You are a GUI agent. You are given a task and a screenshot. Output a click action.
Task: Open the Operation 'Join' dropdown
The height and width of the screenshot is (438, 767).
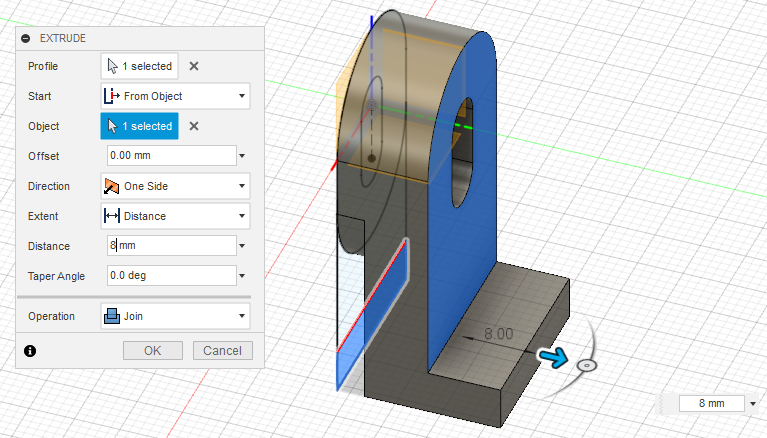pyautogui.click(x=176, y=316)
